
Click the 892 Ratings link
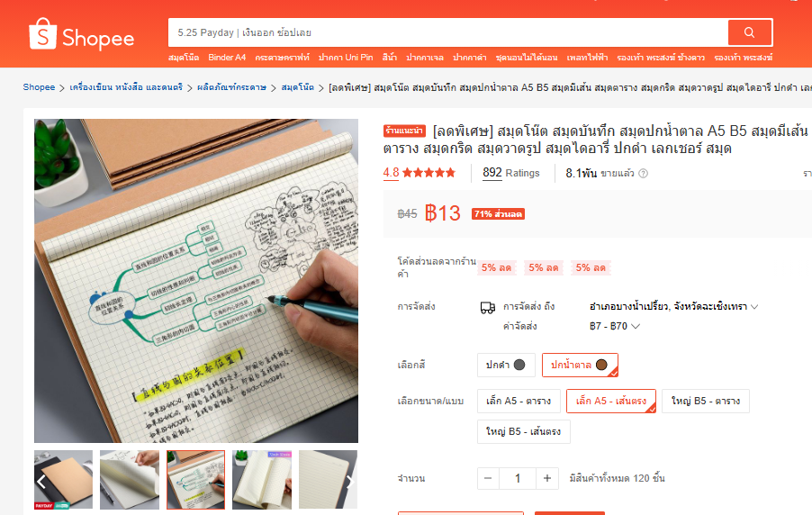point(511,173)
